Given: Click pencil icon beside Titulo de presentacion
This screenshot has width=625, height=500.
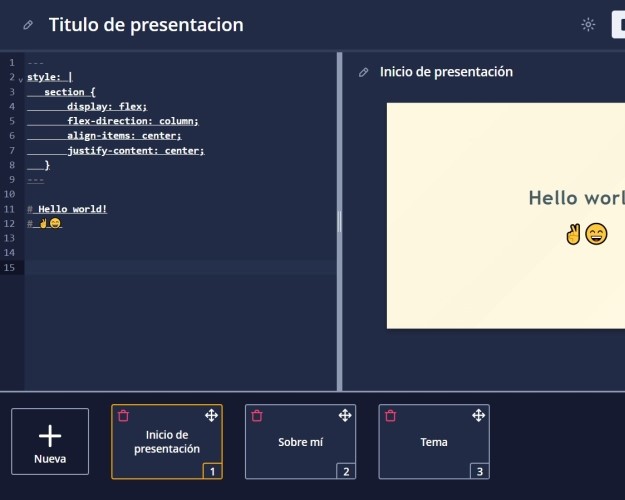Looking at the screenshot, I should point(28,25).
